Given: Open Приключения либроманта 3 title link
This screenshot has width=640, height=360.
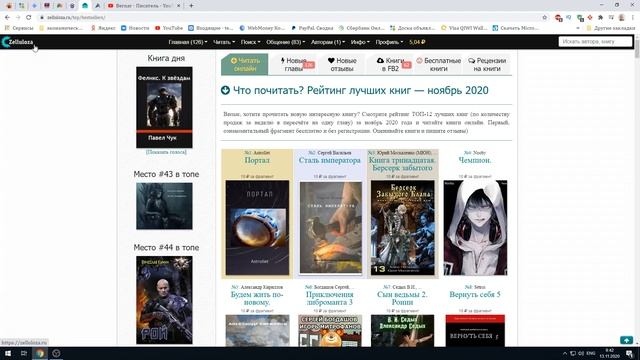Looking at the screenshot, I should tap(330, 298).
